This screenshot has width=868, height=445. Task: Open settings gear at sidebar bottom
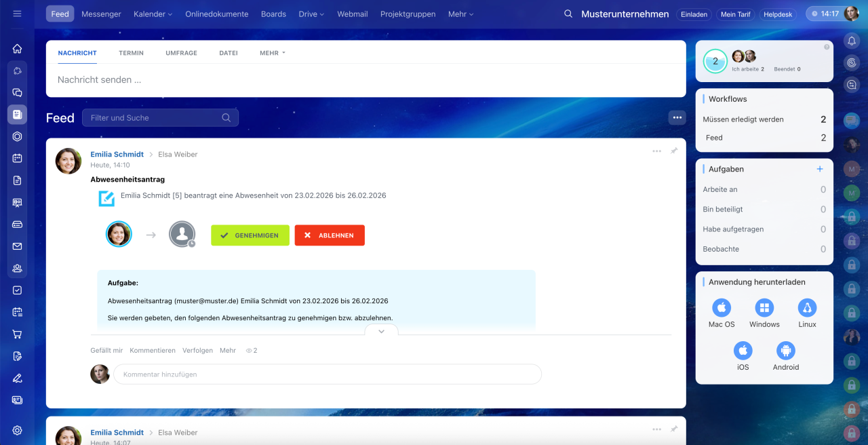[x=17, y=430]
